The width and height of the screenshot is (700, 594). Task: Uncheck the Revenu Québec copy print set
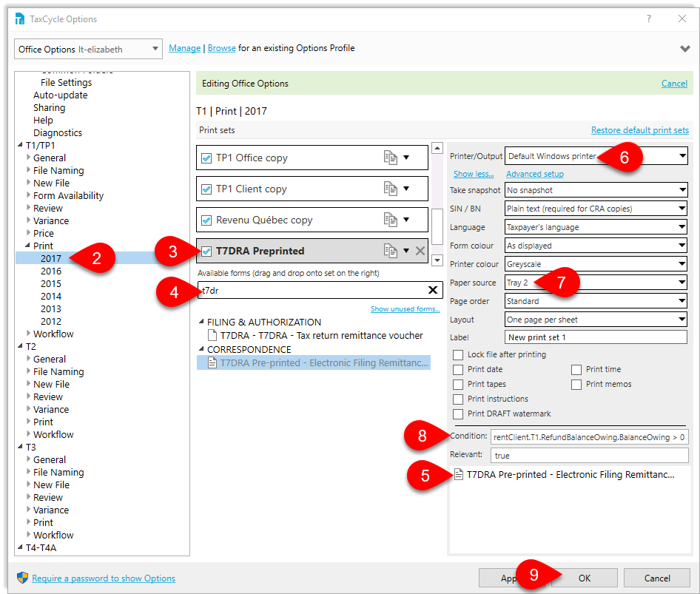click(x=206, y=220)
